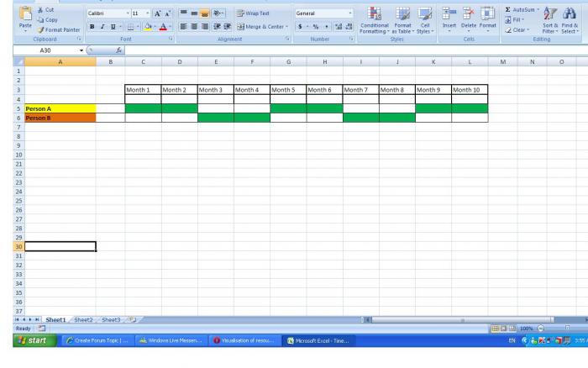Click the Format Painter brush icon

tap(41, 29)
